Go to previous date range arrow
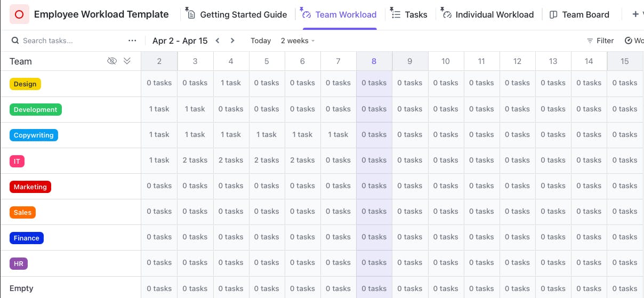644x298 pixels. pos(218,41)
